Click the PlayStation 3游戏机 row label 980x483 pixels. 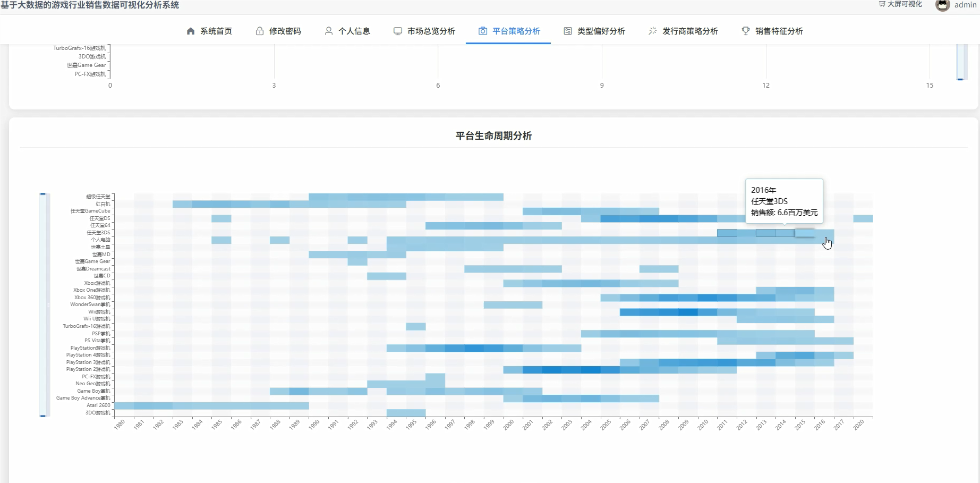pos(88,362)
